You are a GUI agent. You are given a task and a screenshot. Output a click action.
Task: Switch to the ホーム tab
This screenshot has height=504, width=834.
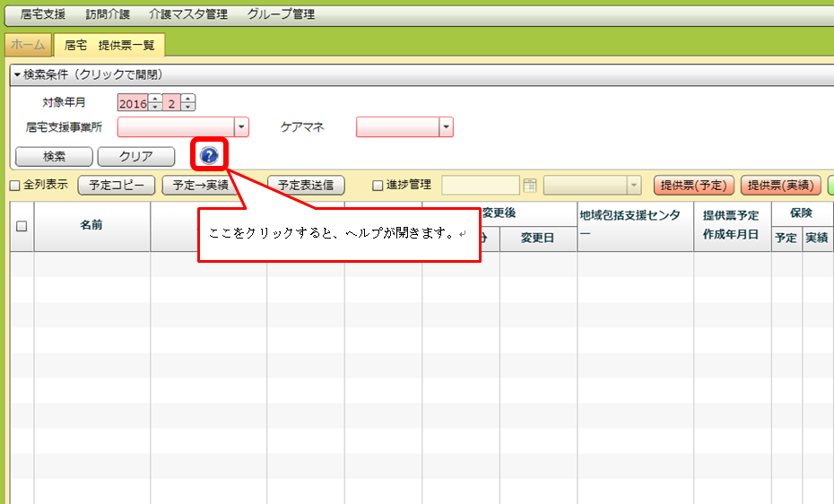28,45
